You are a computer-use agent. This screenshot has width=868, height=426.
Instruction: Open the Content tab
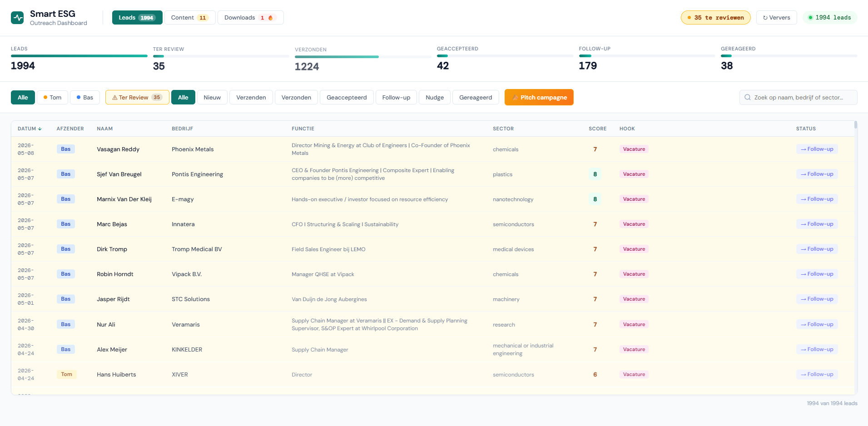point(190,18)
